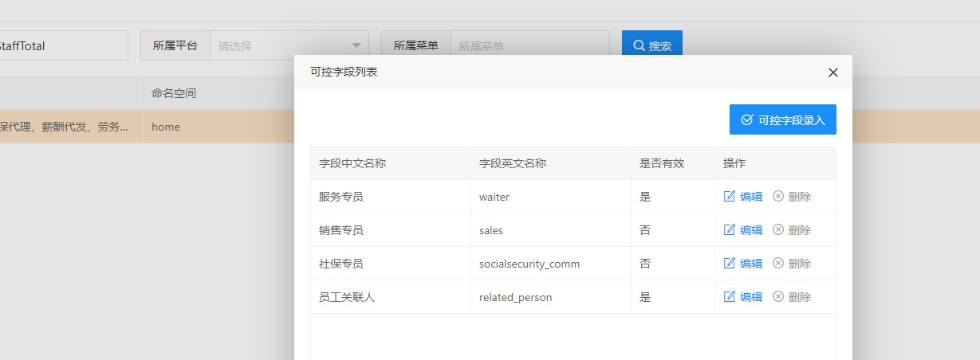Click the 搜索 search button
The height and width of the screenshot is (360, 980).
[651, 45]
